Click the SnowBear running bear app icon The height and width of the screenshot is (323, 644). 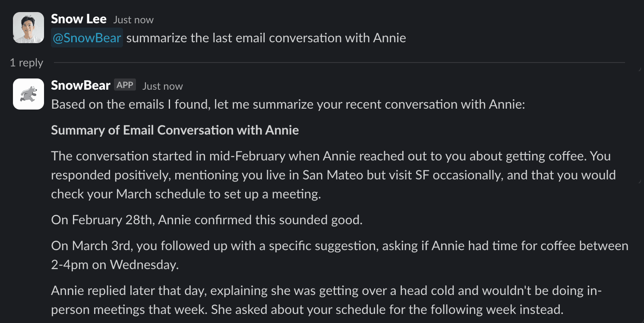coord(28,94)
